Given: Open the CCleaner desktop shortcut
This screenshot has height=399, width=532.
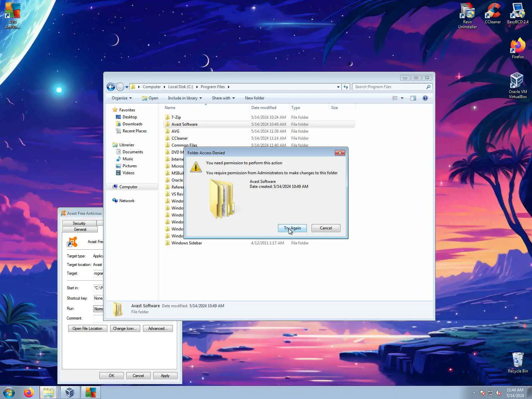Looking at the screenshot, I should pos(492,13).
